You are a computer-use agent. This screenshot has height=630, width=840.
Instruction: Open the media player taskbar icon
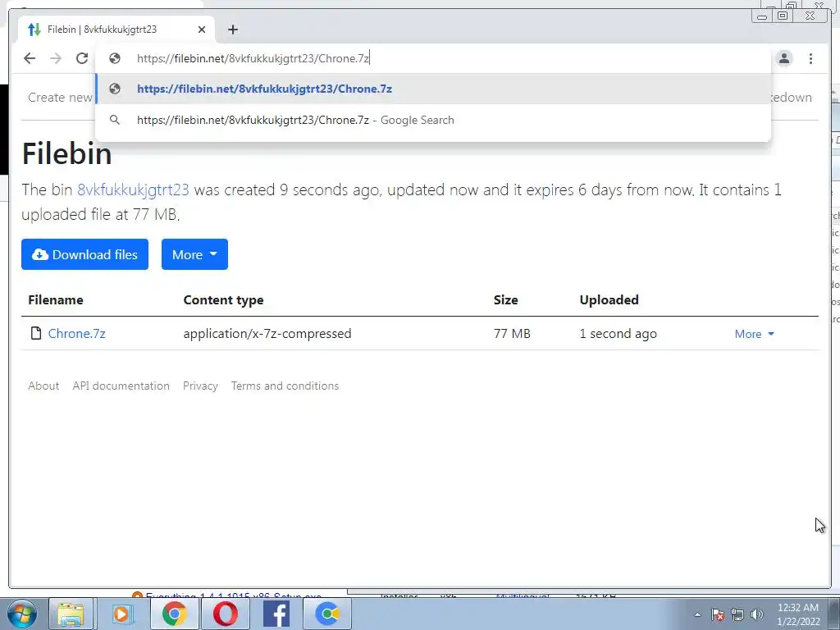pos(121,614)
